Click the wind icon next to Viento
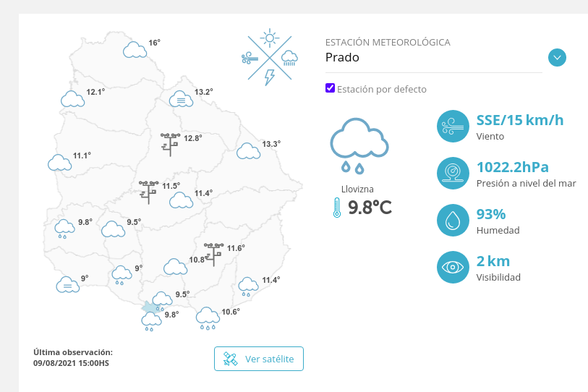Image resolution: width=588 pixels, height=392 pixels. pyautogui.click(x=453, y=126)
